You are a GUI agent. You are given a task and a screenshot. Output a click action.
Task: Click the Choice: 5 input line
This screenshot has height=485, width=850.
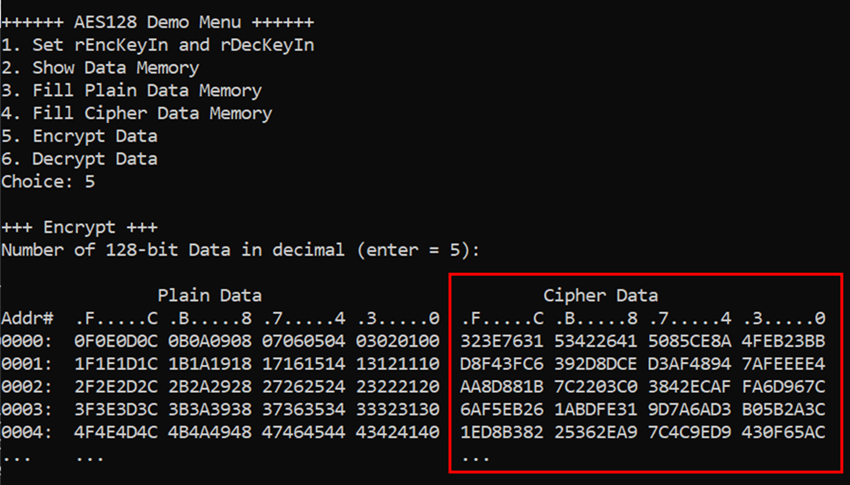(48, 182)
